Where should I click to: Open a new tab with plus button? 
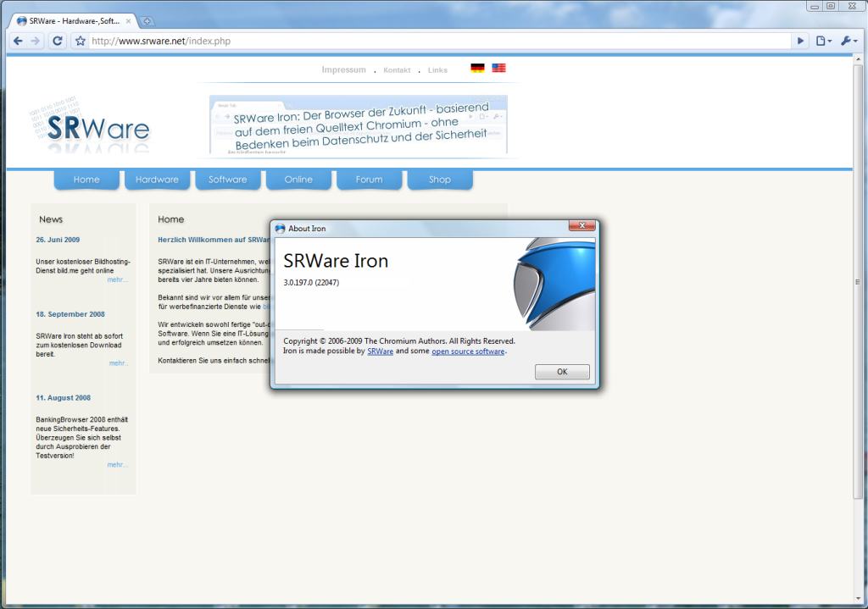pyautogui.click(x=146, y=20)
